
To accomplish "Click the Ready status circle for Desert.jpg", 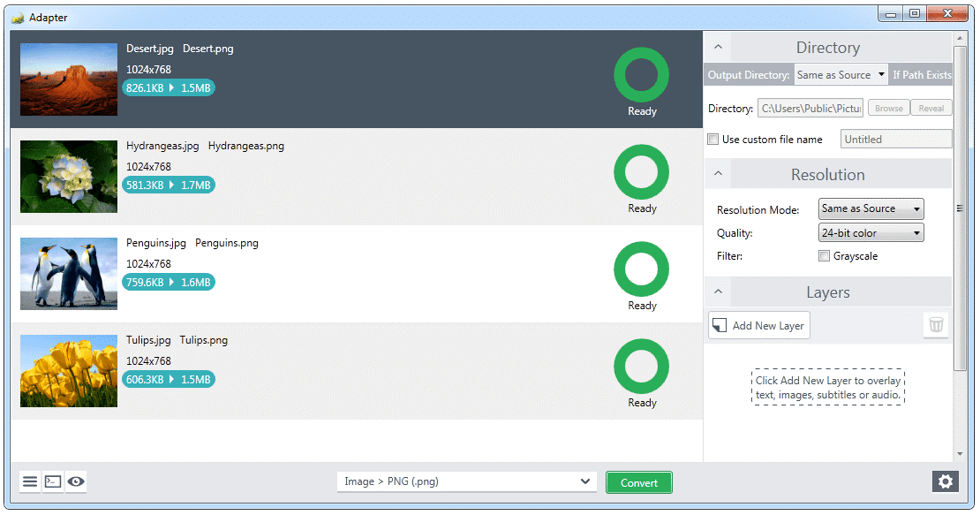I will [x=641, y=75].
